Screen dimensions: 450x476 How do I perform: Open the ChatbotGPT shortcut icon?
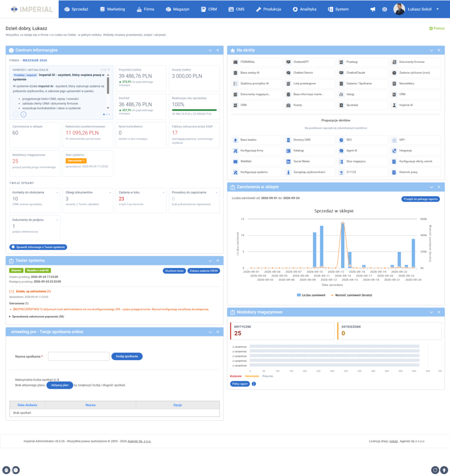point(288,62)
